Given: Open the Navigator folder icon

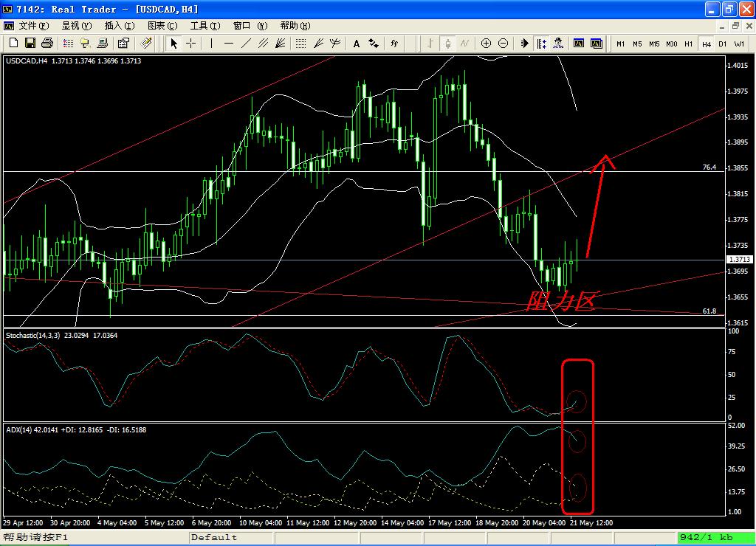Looking at the screenshot, I should pyautogui.click(x=86, y=44).
